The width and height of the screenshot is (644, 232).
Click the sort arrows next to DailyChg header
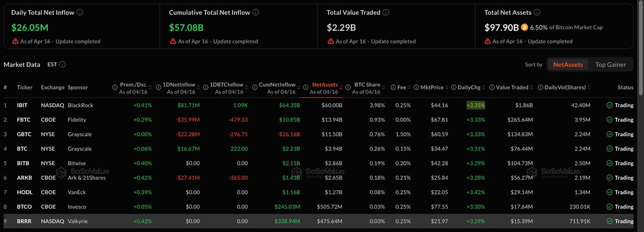484,87
